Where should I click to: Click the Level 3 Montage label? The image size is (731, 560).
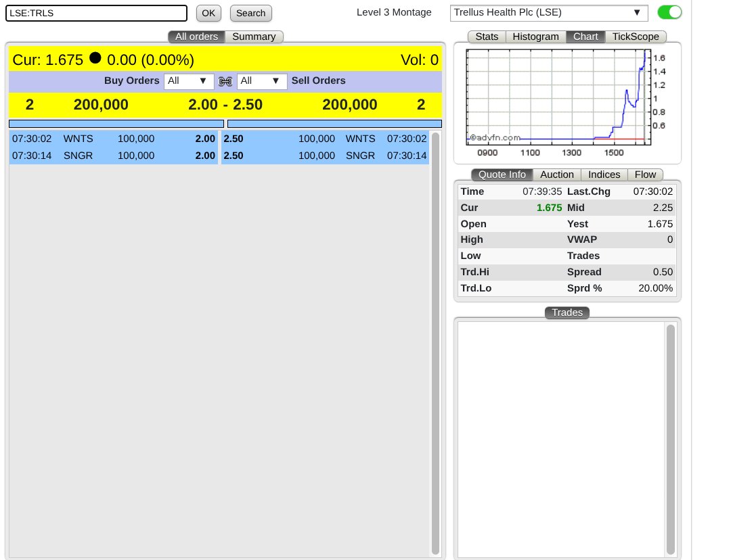[394, 13]
